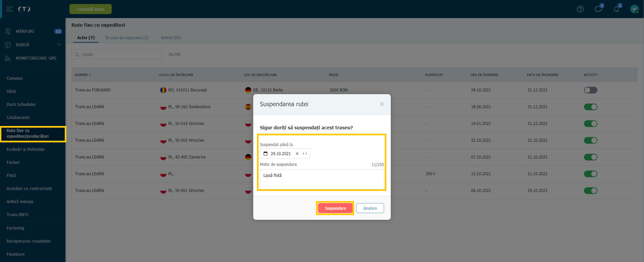Open the notifications bell icon
Screen dimensions: 644x262
coord(616,9)
